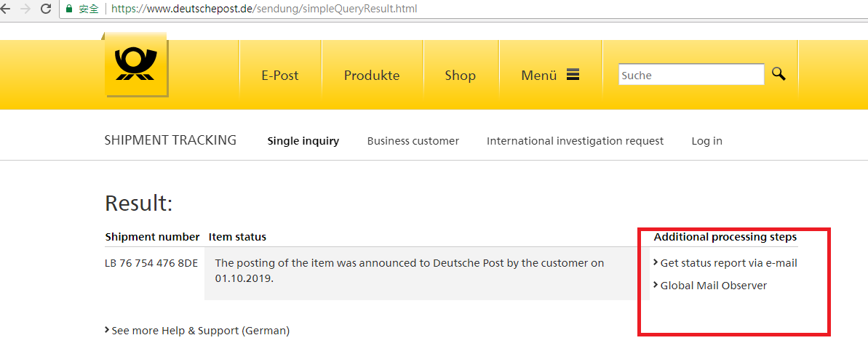
Task: Open the hamburger menu icon
Action: (x=573, y=75)
